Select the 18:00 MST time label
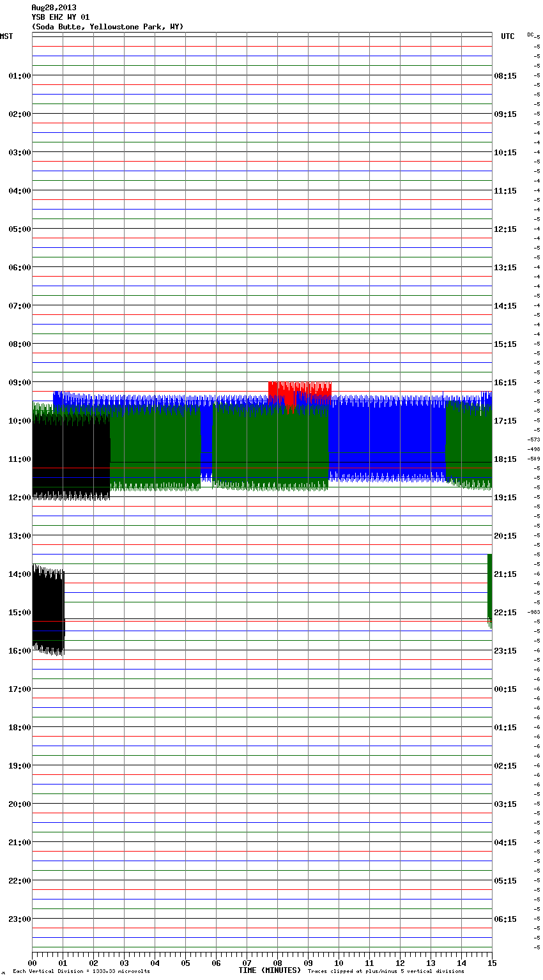Screen dimensions: 543x980 [19, 728]
